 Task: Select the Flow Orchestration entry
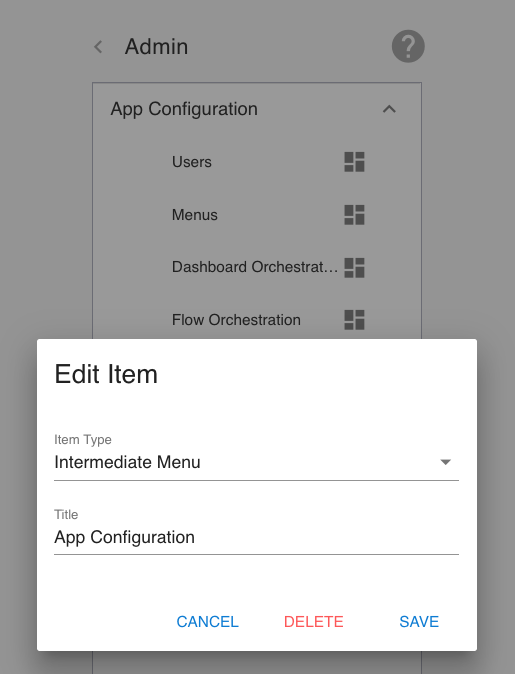pyautogui.click(x=236, y=320)
